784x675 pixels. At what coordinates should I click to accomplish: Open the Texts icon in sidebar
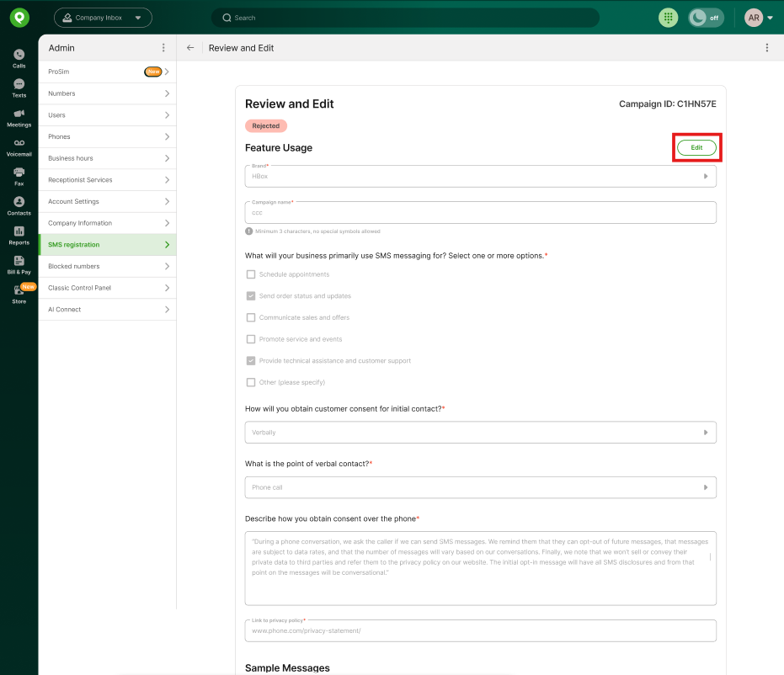tap(19, 87)
